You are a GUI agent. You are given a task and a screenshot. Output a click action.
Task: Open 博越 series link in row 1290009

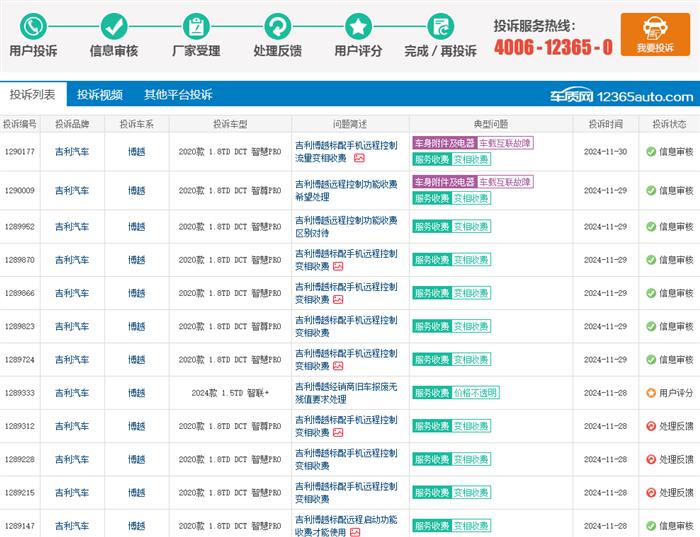pos(137,191)
